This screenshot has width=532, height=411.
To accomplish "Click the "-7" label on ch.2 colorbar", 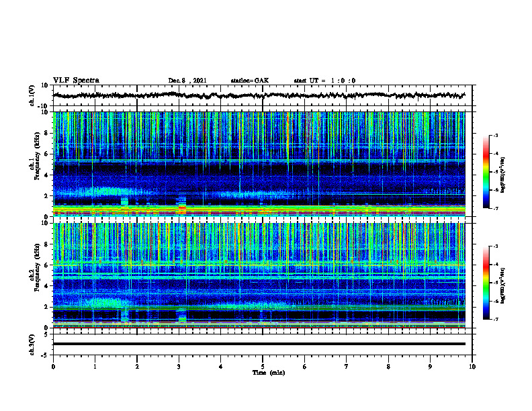I will click(495, 320).
